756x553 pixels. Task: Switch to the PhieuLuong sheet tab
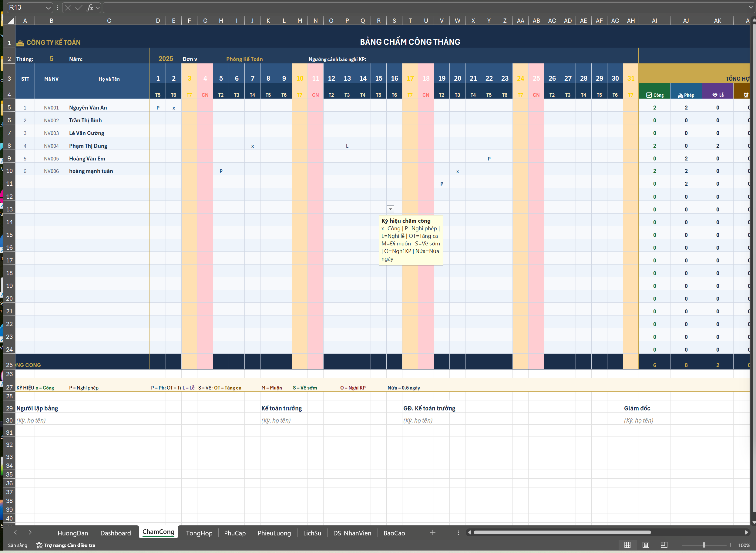(x=274, y=533)
